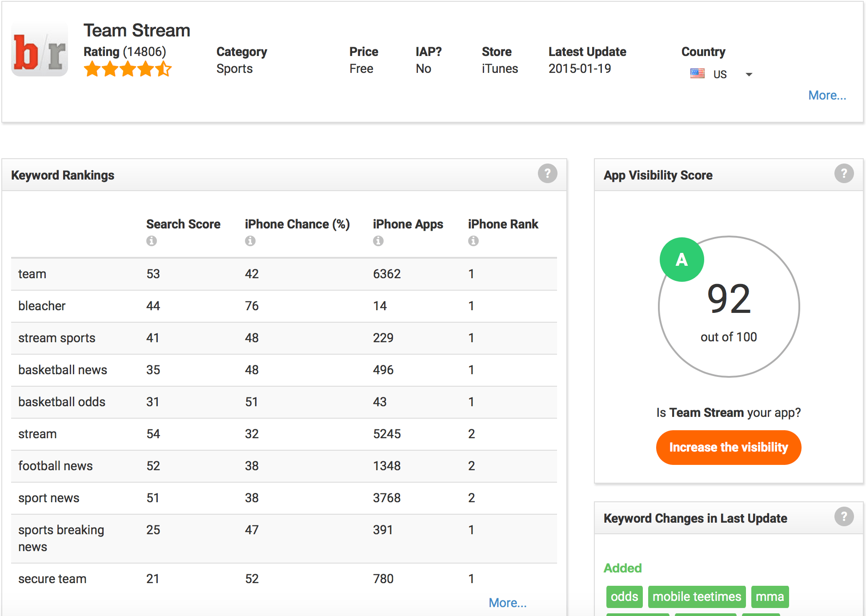
Task: Click the iPhone Rank info icon
Action: click(473, 241)
